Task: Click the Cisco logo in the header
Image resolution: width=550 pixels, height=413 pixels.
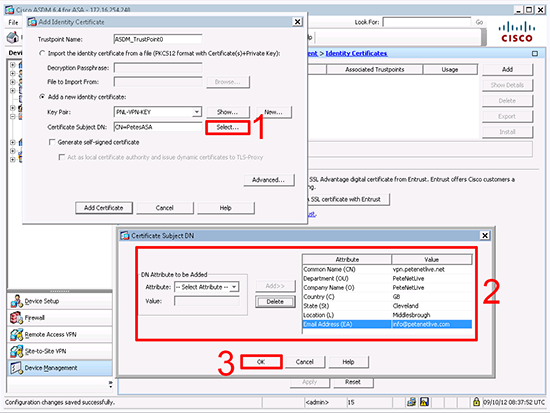Action: [x=517, y=32]
